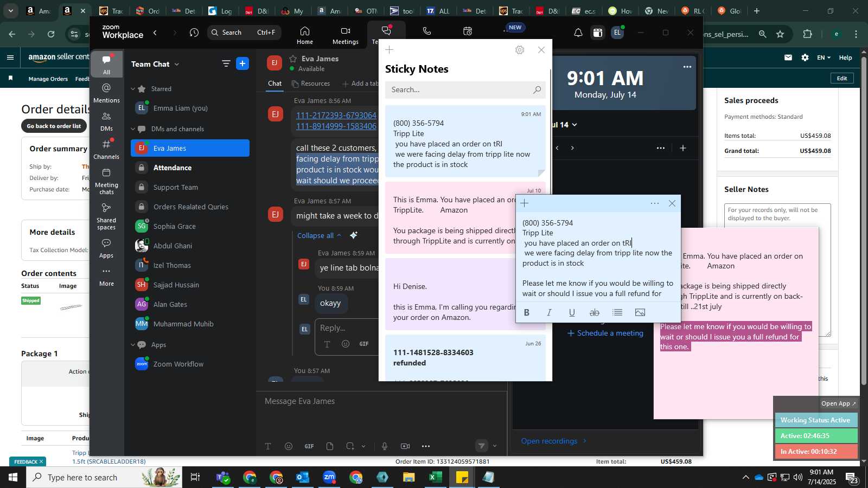868x488 pixels.
Task: Select All chats in Zoom sidebar
Action: tap(106, 65)
